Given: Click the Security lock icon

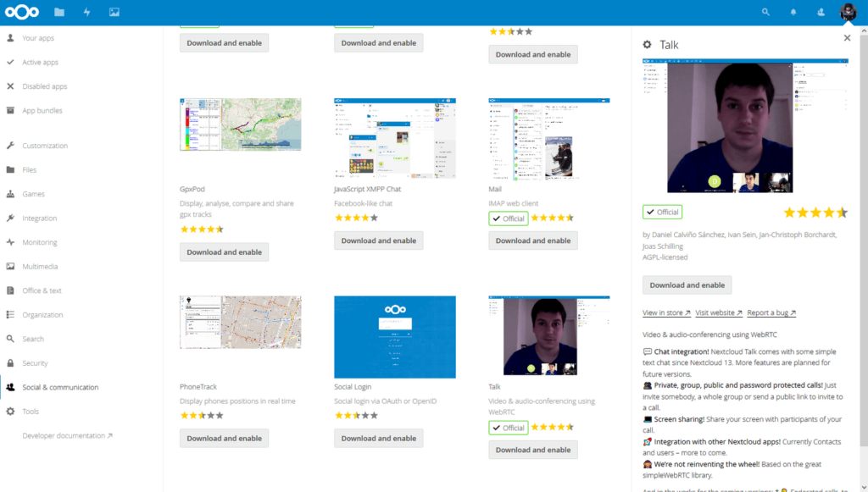Looking at the screenshot, I should [x=10, y=363].
